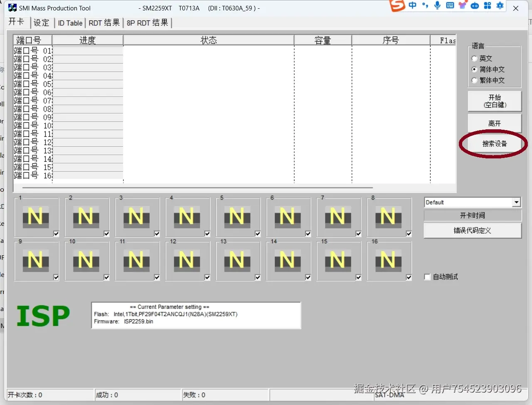532x405 pixels.
Task: Uncheck the port 9 checkbox
Action: 56,277
